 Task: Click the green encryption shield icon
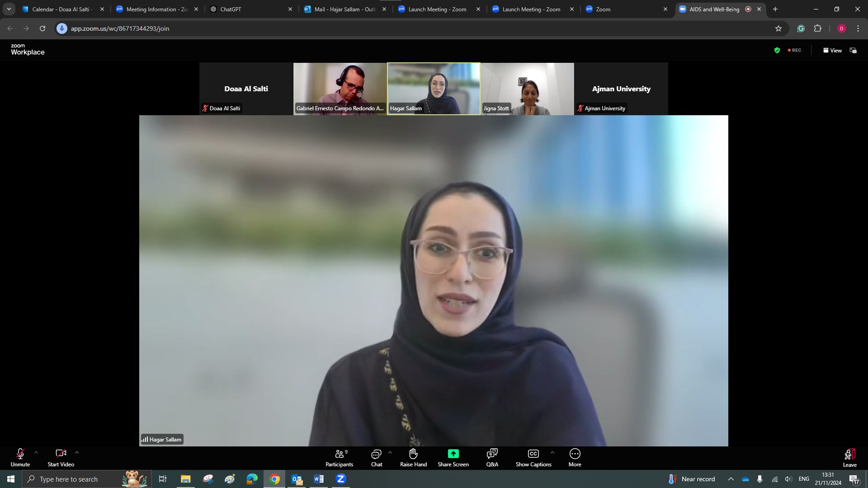point(777,51)
